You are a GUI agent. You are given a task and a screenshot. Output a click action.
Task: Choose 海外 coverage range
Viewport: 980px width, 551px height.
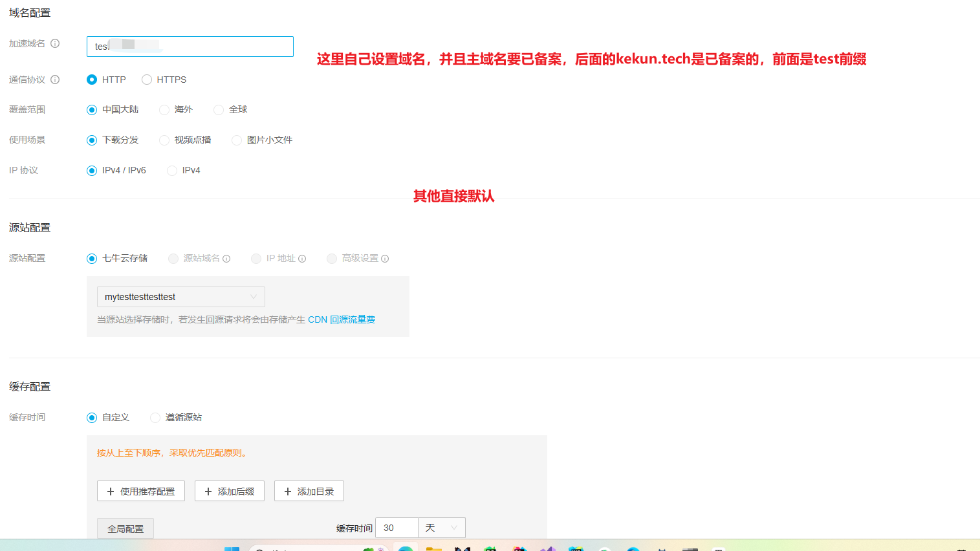point(164,110)
